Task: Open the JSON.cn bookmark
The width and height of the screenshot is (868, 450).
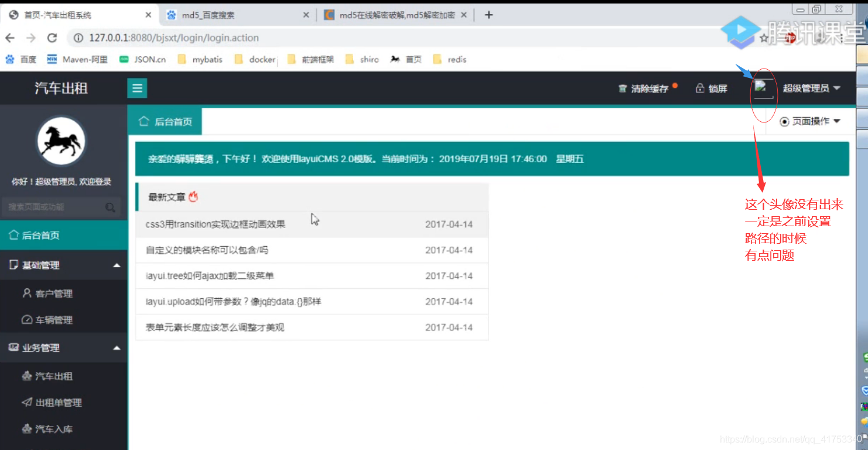Action: point(142,59)
